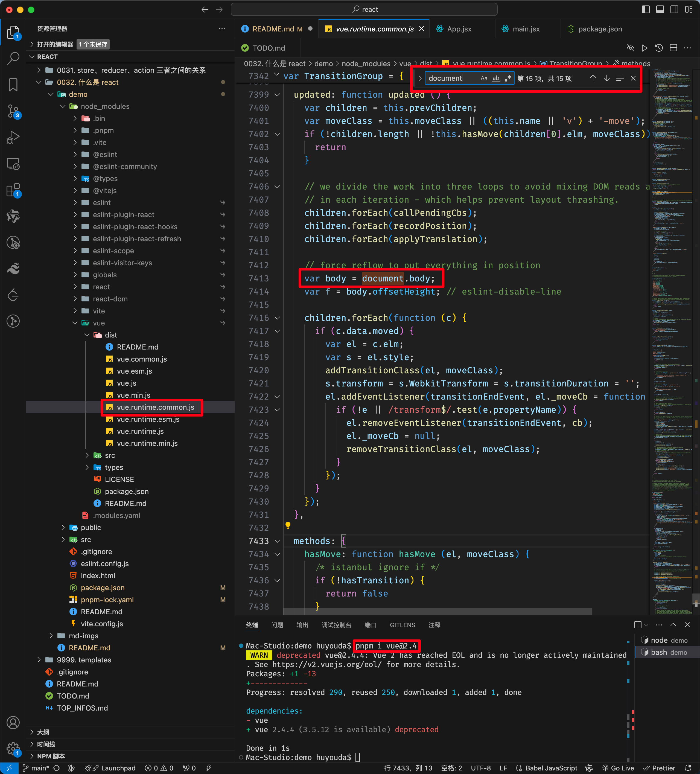The image size is (700, 774).
Task: Open vue.runtime.esm.js in file tree
Action: (148, 419)
